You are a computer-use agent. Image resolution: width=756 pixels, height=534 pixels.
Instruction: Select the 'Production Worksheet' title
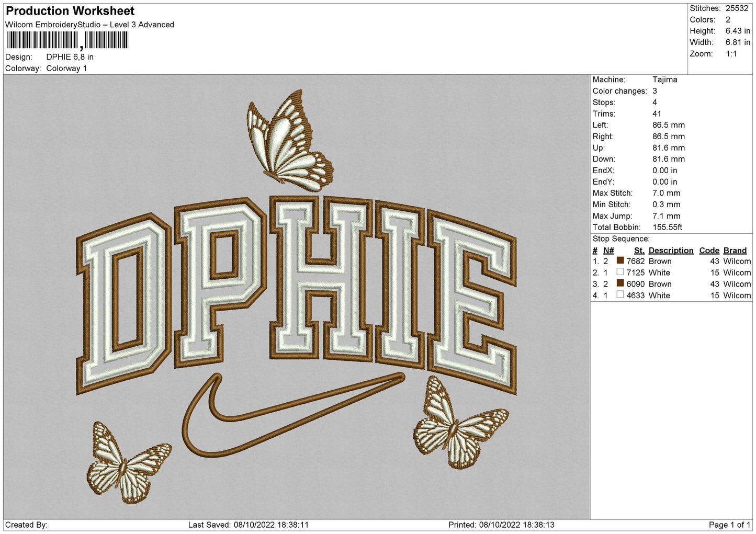70,11
